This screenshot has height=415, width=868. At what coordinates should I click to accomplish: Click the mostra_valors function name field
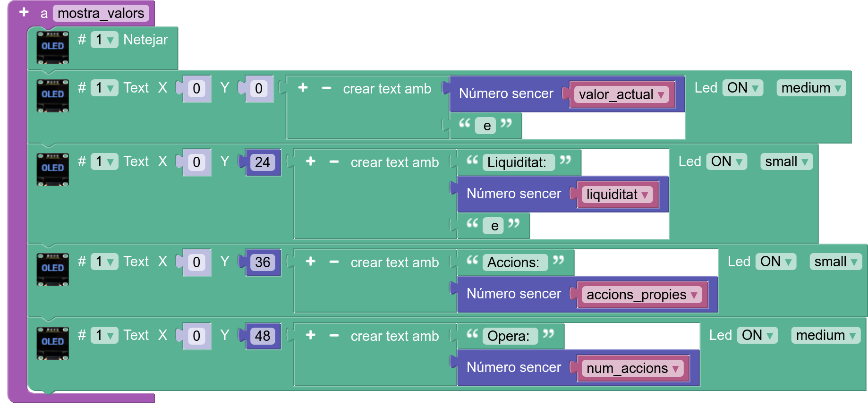tap(101, 13)
